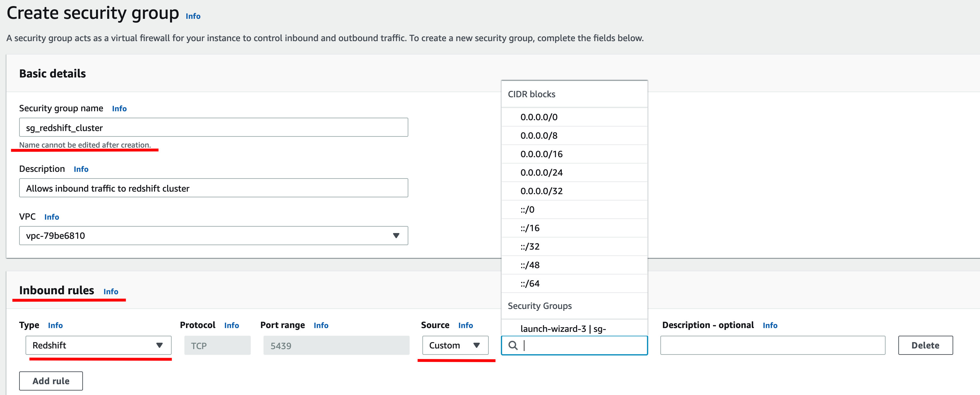Delete the Redshift inbound rule
The height and width of the screenshot is (395, 980).
click(x=925, y=345)
